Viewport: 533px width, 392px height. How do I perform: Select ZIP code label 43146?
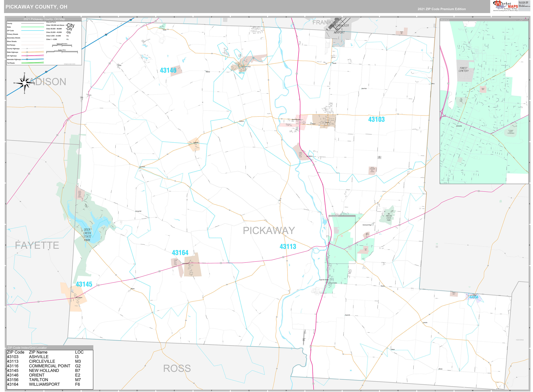(168, 70)
